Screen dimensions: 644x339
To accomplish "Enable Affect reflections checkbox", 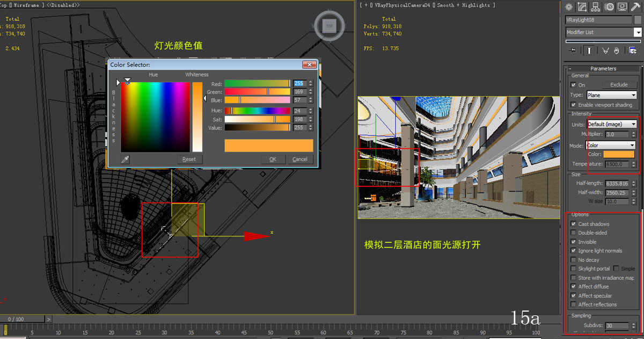I will point(574,305).
